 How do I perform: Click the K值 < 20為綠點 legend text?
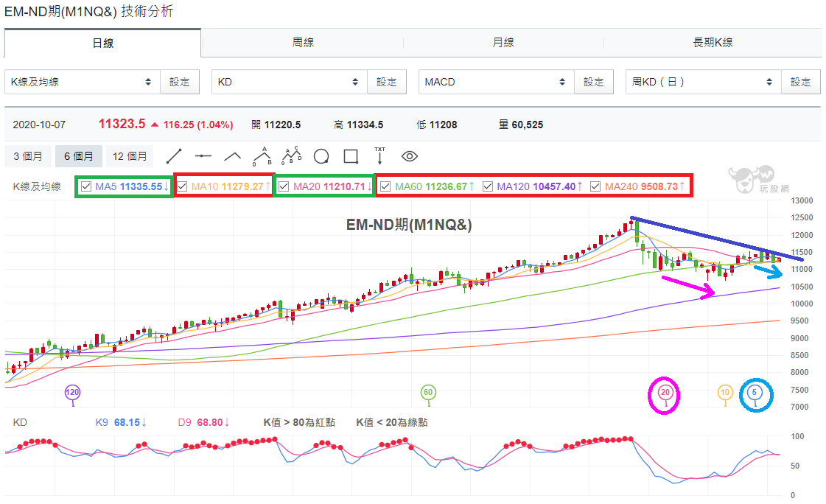(392, 422)
